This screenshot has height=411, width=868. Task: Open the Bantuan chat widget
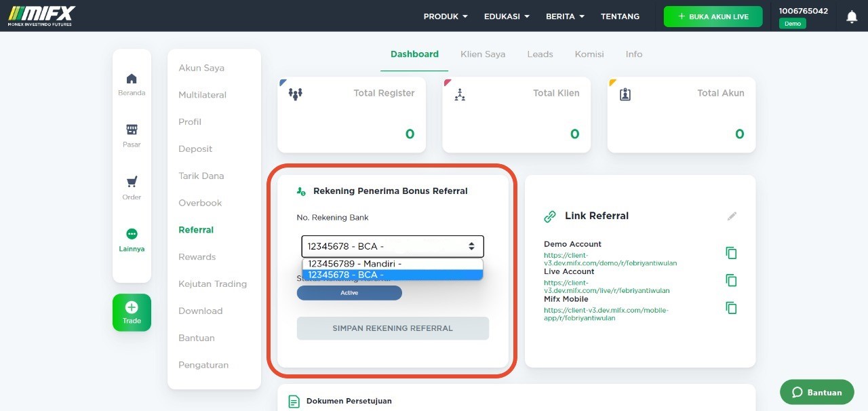coord(817,392)
